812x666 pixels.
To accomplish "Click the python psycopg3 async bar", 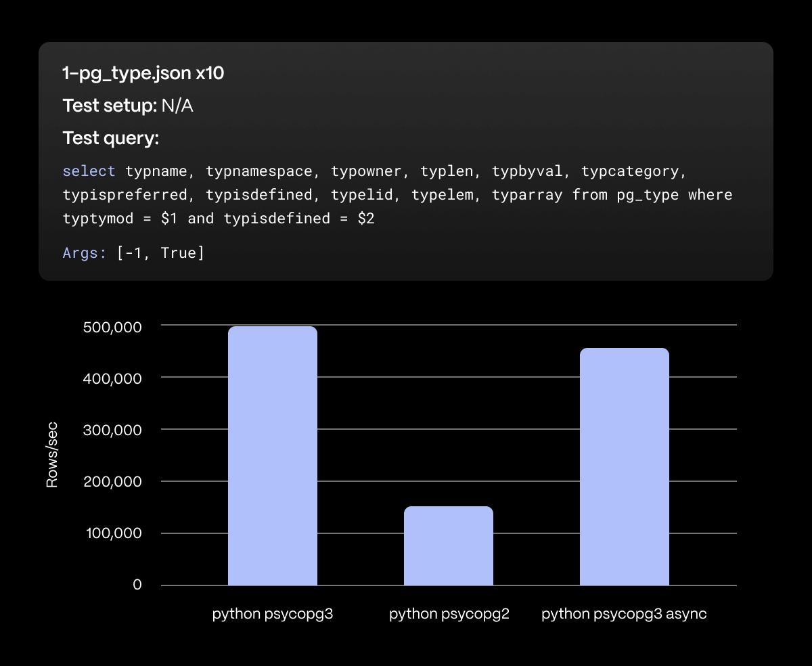I will [x=625, y=466].
